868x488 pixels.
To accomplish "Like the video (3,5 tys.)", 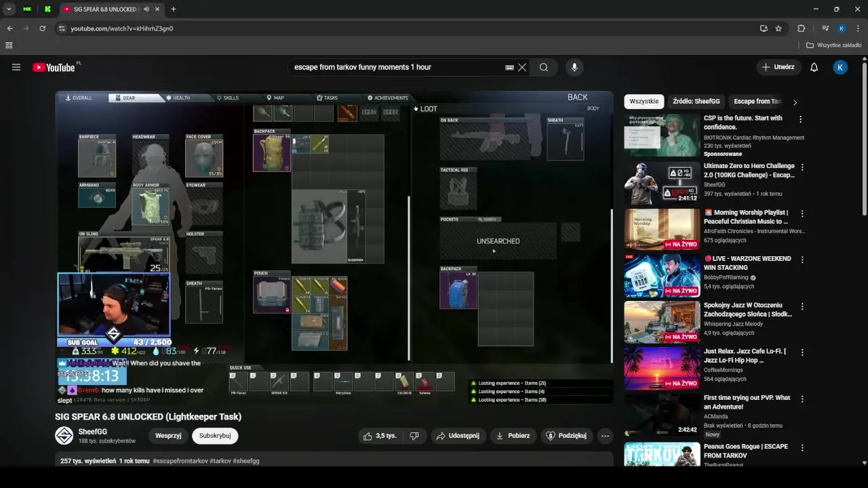I will tap(380, 436).
